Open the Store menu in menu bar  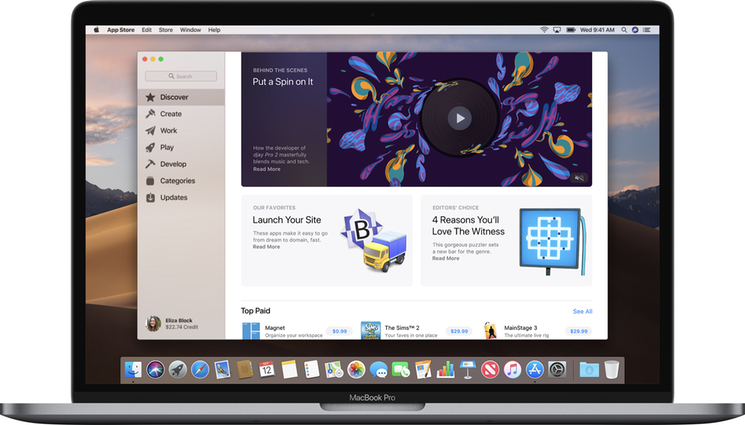pos(167,30)
